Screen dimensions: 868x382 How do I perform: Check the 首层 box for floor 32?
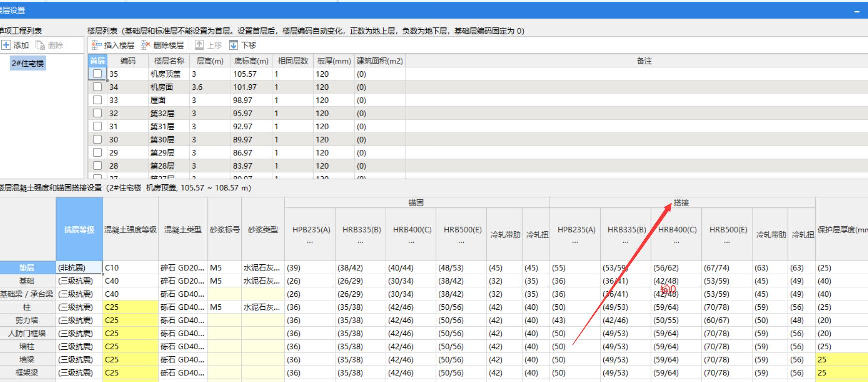pyautogui.click(x=97, y=113)
